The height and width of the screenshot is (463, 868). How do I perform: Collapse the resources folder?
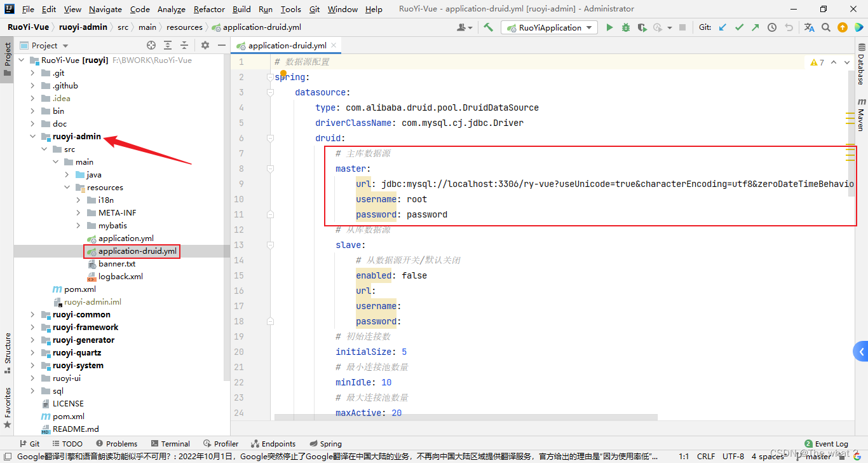[67, 188]
